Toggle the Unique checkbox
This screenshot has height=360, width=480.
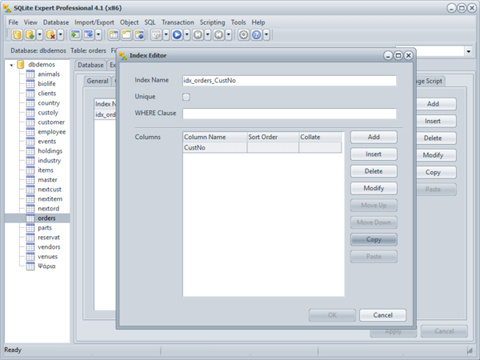pos(186,97)
